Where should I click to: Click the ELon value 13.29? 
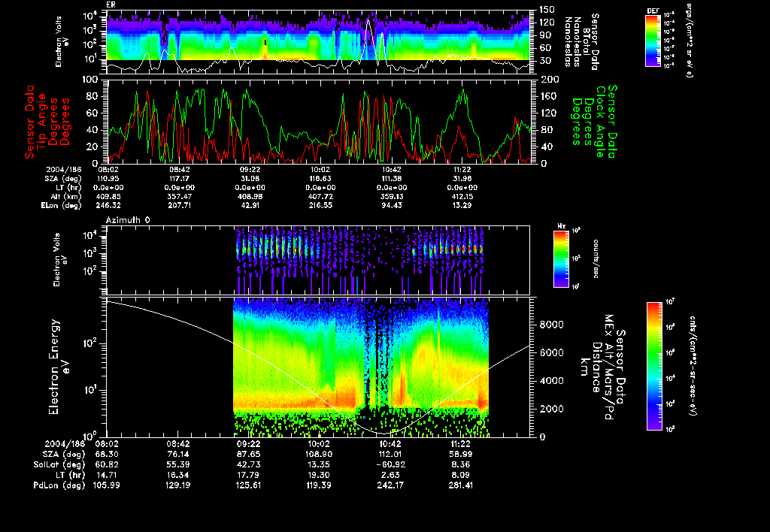[462, 206]
